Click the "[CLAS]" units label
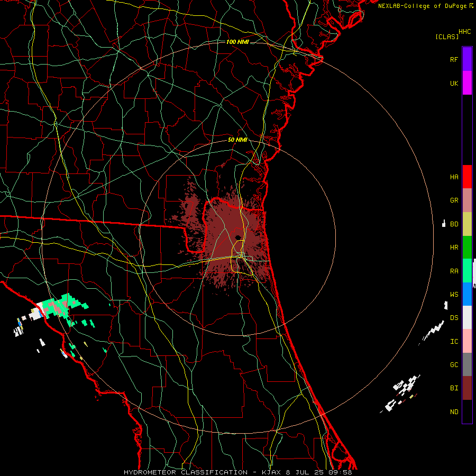 [447, 37]
